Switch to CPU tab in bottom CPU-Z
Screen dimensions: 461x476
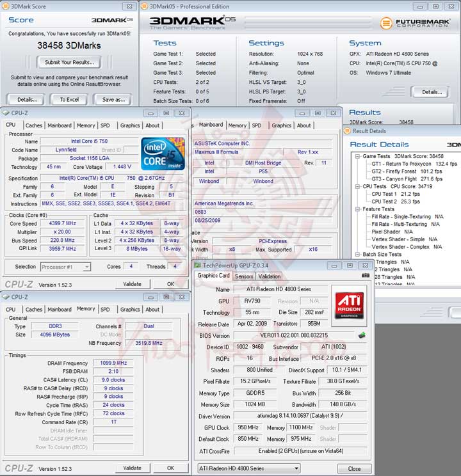tap(11, 310)
